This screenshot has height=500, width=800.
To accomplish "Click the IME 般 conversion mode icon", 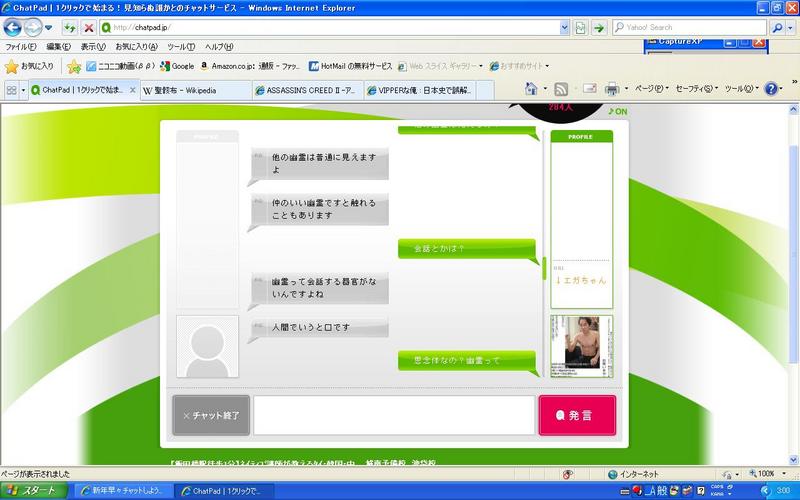I will (x=662, y=491).
